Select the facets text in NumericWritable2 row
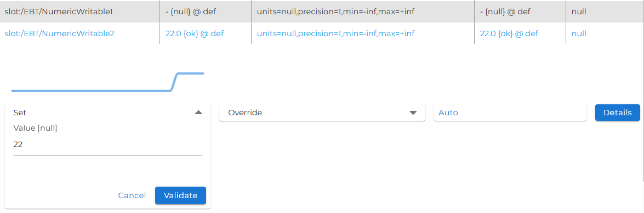The image size is (644, 213). point(335,33)
